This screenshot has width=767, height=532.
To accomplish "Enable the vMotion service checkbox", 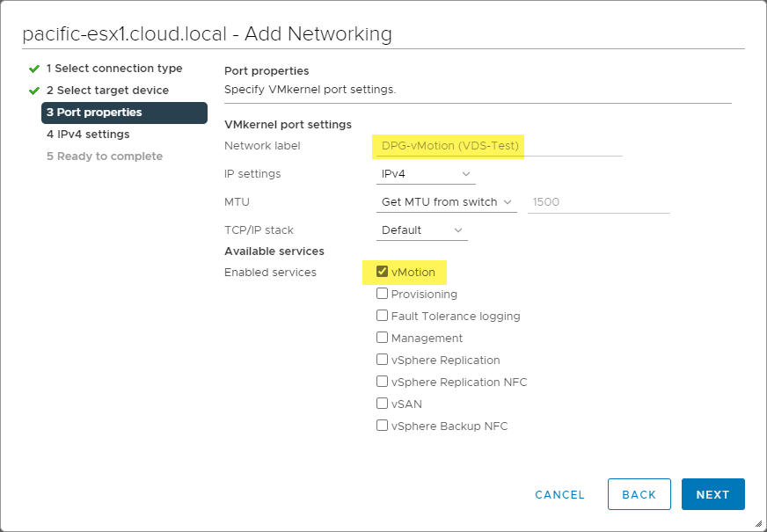I will tap(382, 272).
